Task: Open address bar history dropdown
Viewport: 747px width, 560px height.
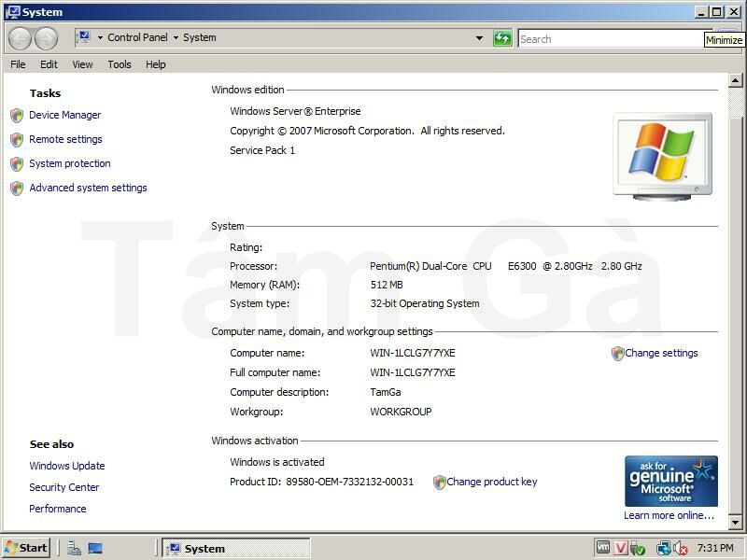Action: (479, 38)
